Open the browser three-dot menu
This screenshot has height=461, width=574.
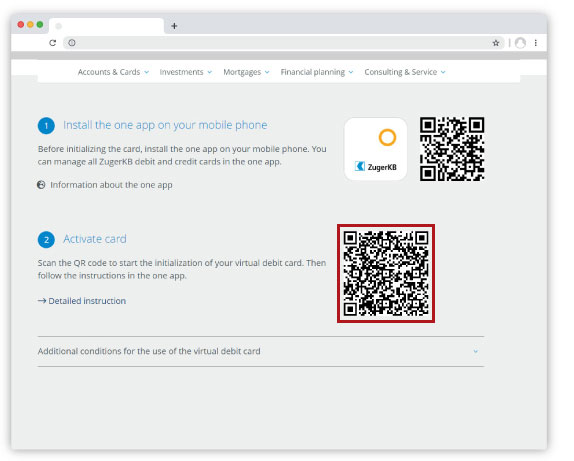536,43
